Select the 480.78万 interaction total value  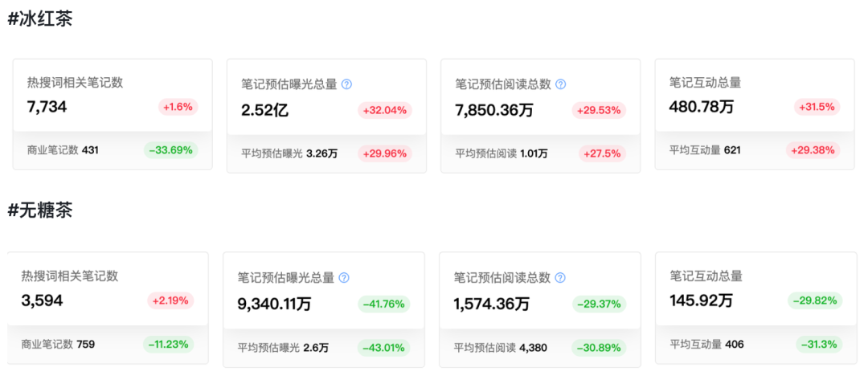pos(701,107)
